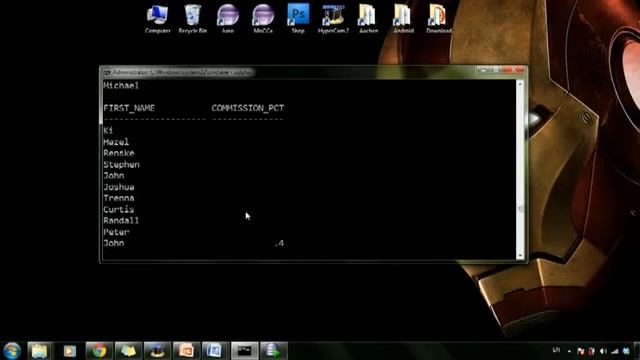Show hidden system tray icons
The image size is (640, 360).
click(x=569, y=351)
